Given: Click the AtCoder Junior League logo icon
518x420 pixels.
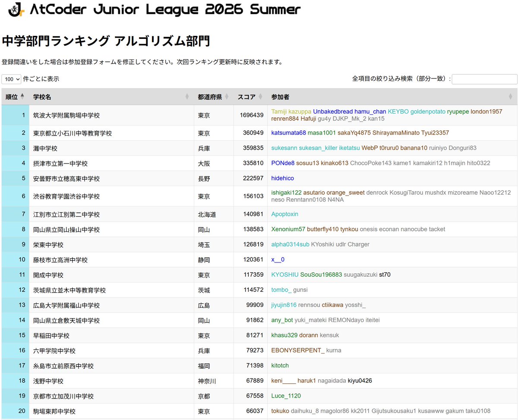Looking at the screenshot, I should (17, 9).
